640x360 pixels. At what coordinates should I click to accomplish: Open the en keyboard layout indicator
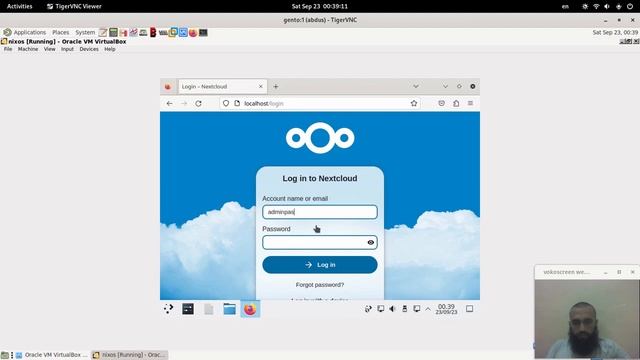565,7
